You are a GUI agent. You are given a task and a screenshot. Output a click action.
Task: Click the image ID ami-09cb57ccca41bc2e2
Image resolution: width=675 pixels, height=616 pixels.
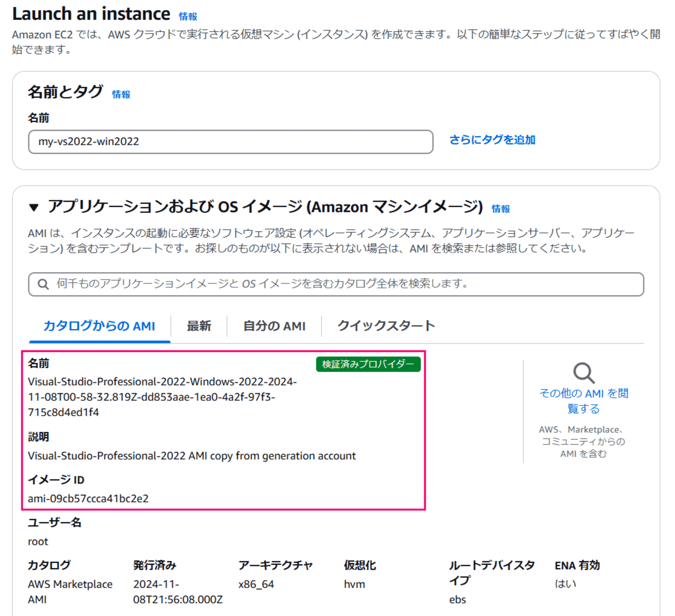pyautogui.click(x=88, y=498)
